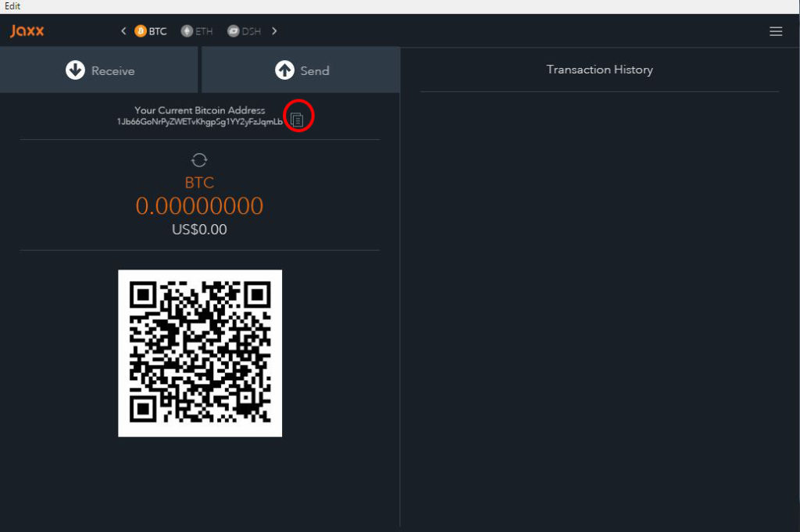Click the 0.00000000 BTC balance
The image size is (800, 532).
click(199, 206)
